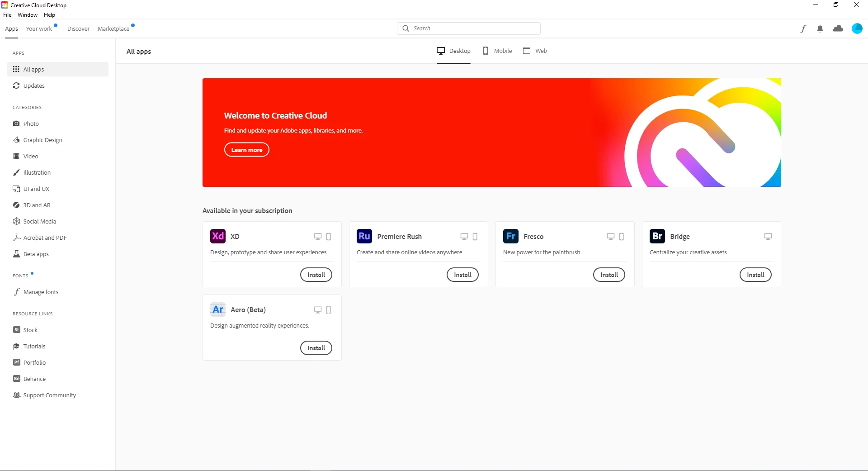Open the UI and UX category

(x=58, y=189)
